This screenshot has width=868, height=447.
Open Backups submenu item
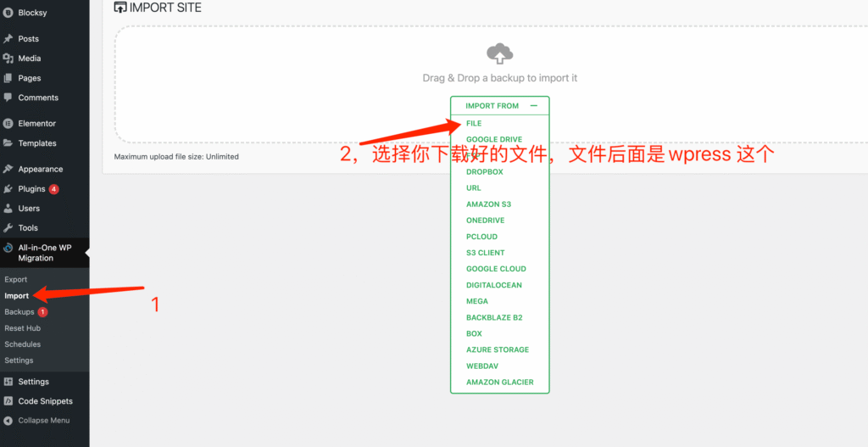pyautogui.click(x=19, y=312)
